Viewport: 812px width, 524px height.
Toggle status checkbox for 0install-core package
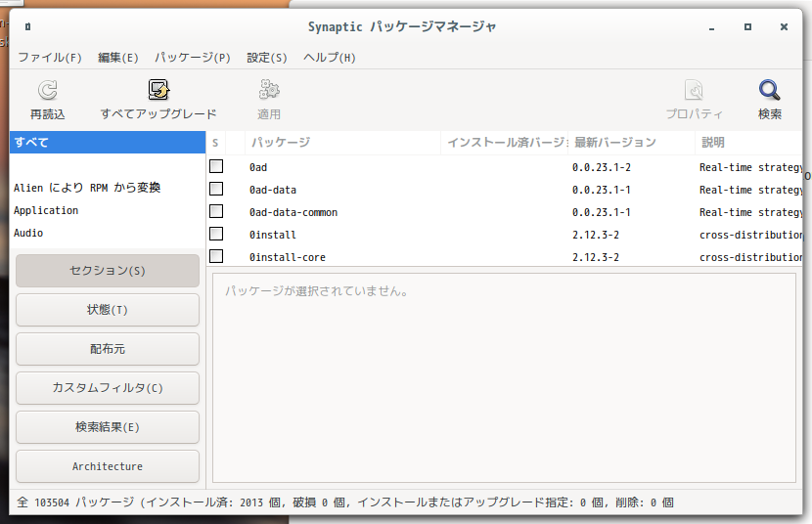click(216, 256)
